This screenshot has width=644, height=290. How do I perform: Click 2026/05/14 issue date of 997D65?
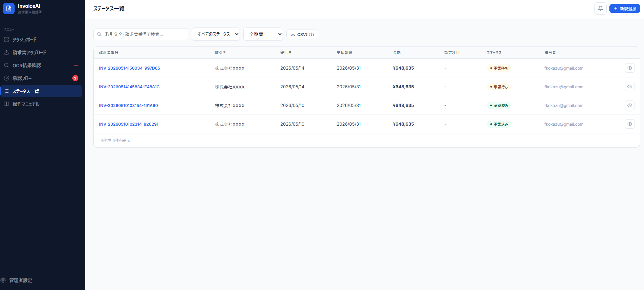(x=292, y=68)
